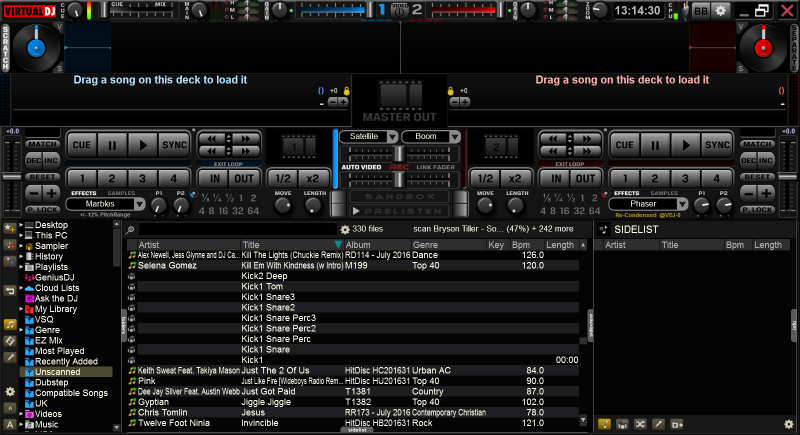Click the record export icon under sidelist
The image size is (800, 435).
pos(677,424)
